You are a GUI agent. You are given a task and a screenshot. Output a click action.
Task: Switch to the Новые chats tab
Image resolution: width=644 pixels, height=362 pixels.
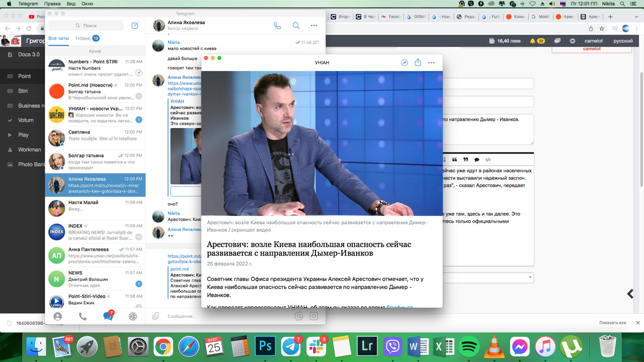click(x=87, y=38)
